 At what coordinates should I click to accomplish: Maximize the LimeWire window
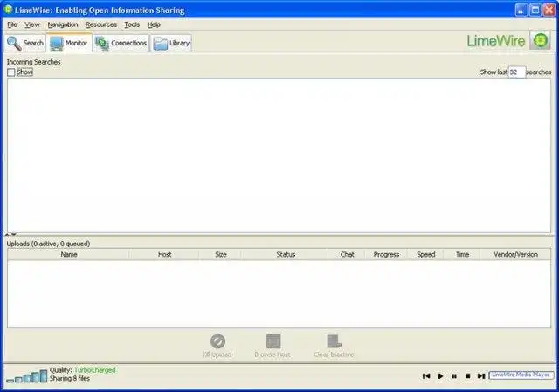coord(535,10)
